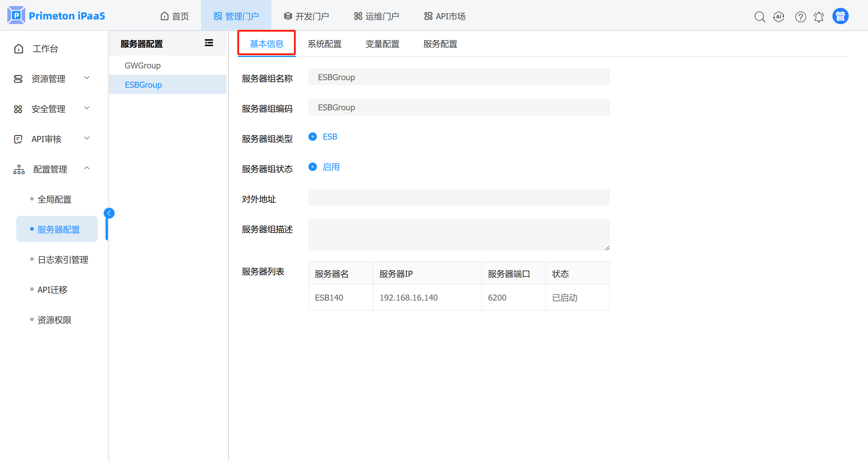Switch to the 系统配置 tab

[x=324, y=44]
